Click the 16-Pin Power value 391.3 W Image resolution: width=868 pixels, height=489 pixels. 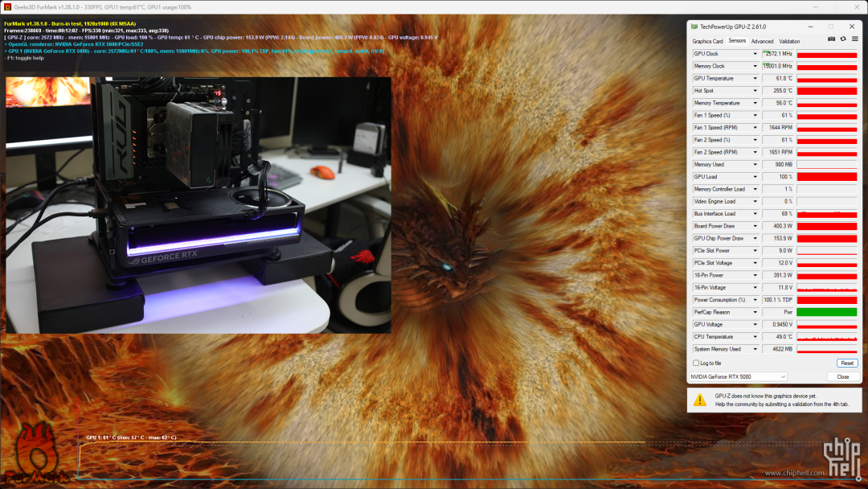[x=778, y=275]
